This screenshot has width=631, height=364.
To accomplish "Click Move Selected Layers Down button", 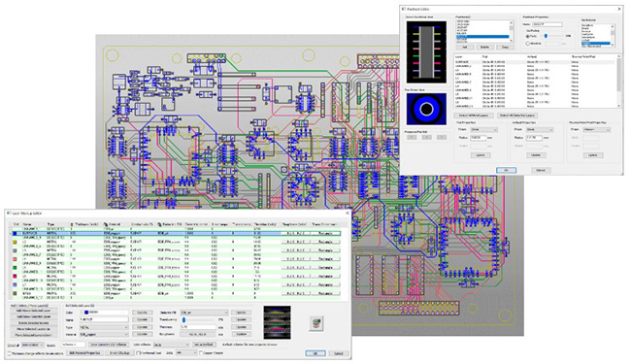I will pyautogui.click(x=34, y=335).
